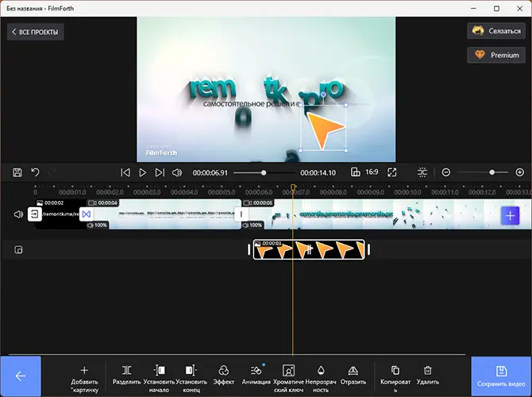Click the 00:00:10.0 ruler mark
The width and height of the screenshot is (532, 397).
[407, 192]
